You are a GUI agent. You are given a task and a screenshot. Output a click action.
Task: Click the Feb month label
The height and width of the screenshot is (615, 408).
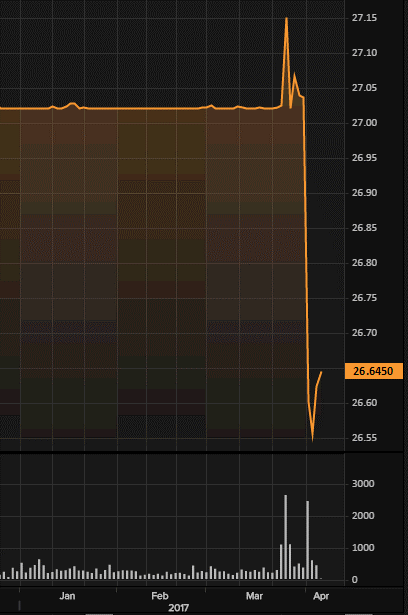pos(160,596)
